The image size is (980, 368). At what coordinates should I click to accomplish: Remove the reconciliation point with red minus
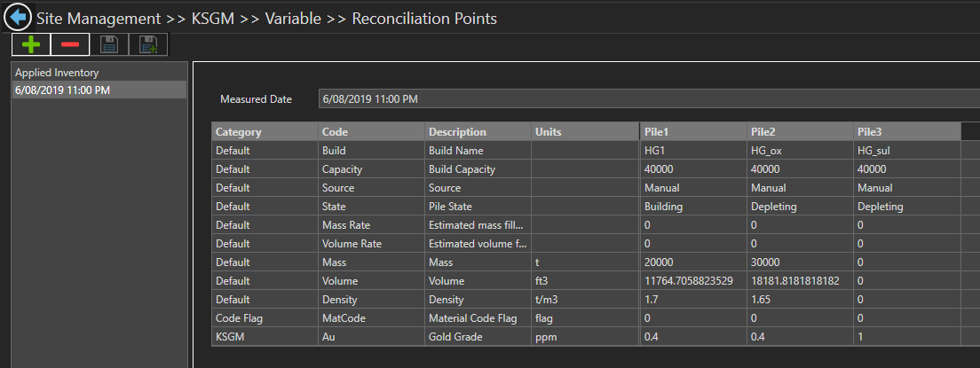(69, 45)
